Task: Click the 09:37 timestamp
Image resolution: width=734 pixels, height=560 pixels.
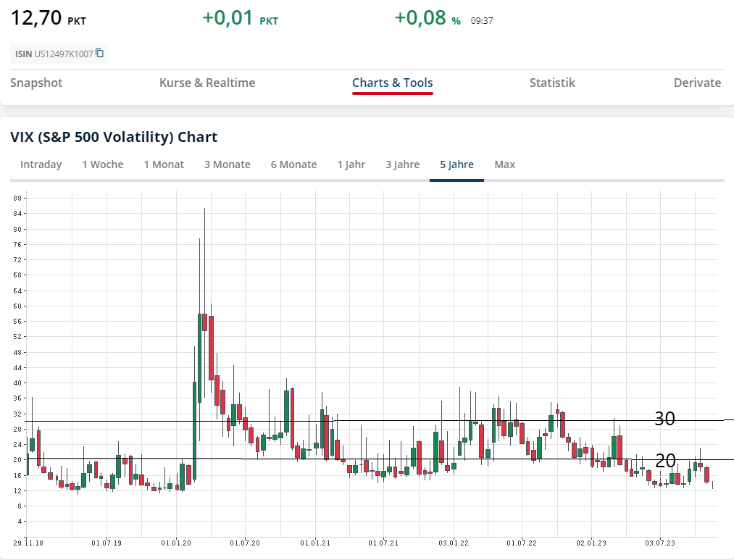Action: point(482,21)
